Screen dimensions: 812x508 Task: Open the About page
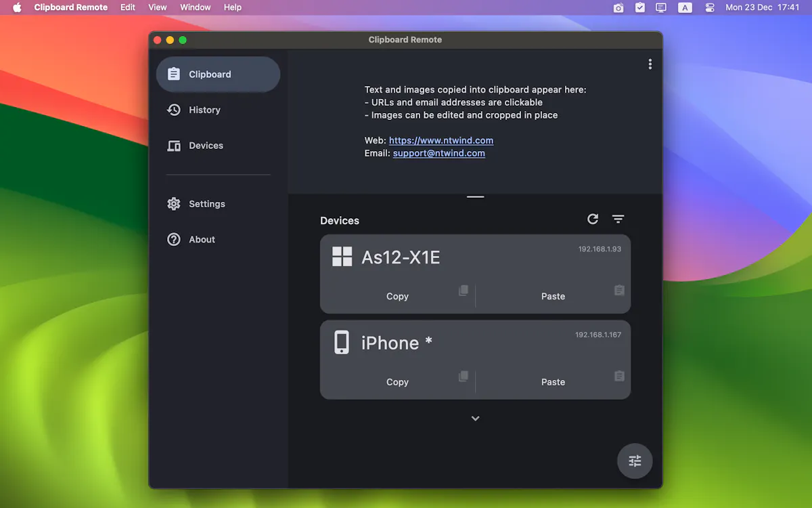click(x=218, y=240)
